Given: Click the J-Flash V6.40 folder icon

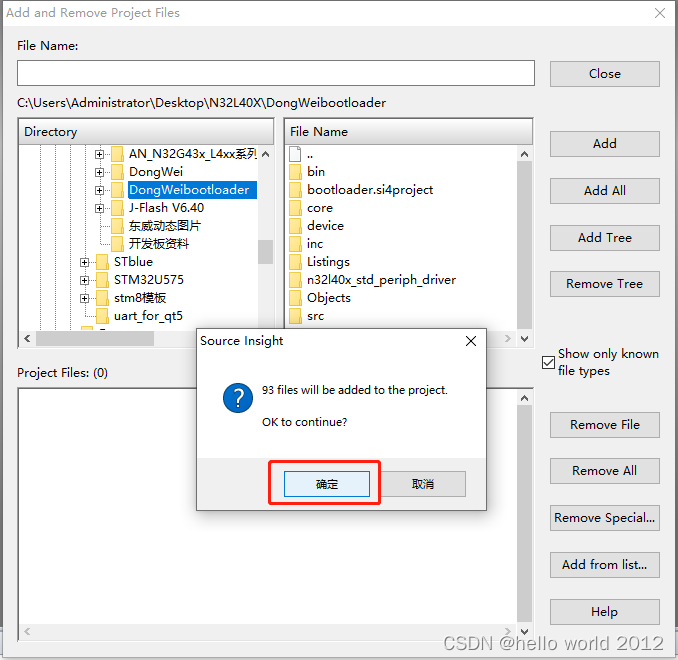Looking at the screenshot, I should (118, 208).
